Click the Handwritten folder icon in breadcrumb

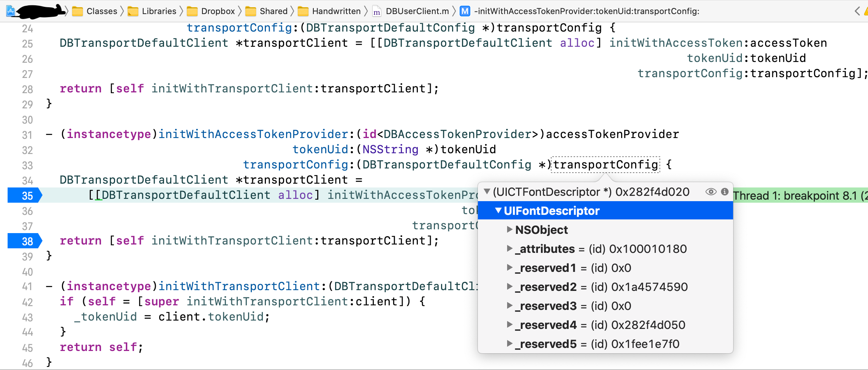303,11
